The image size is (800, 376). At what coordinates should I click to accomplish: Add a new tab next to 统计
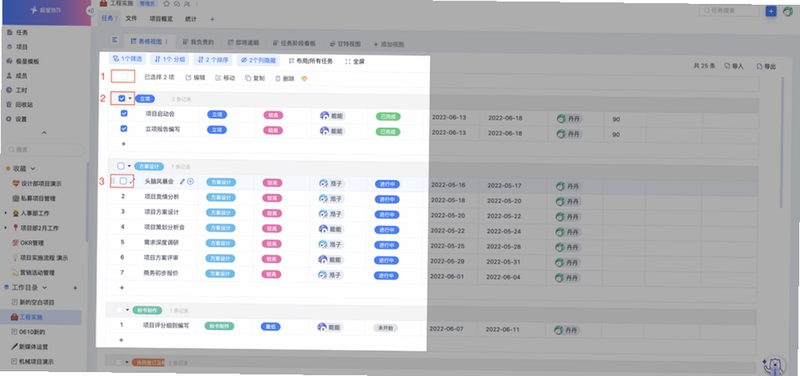[x=212, y=19]
